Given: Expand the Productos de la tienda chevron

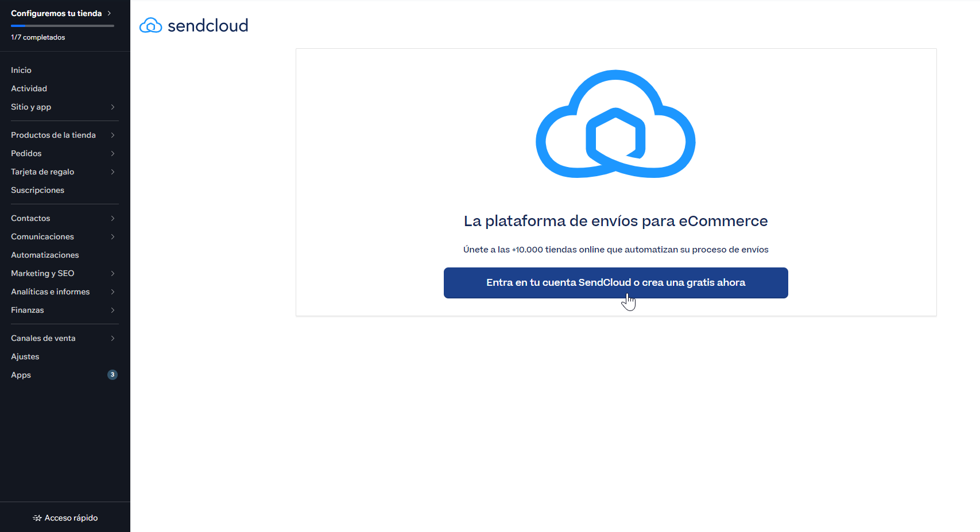Looking at the screenshot, I should (x=113, y=135).
